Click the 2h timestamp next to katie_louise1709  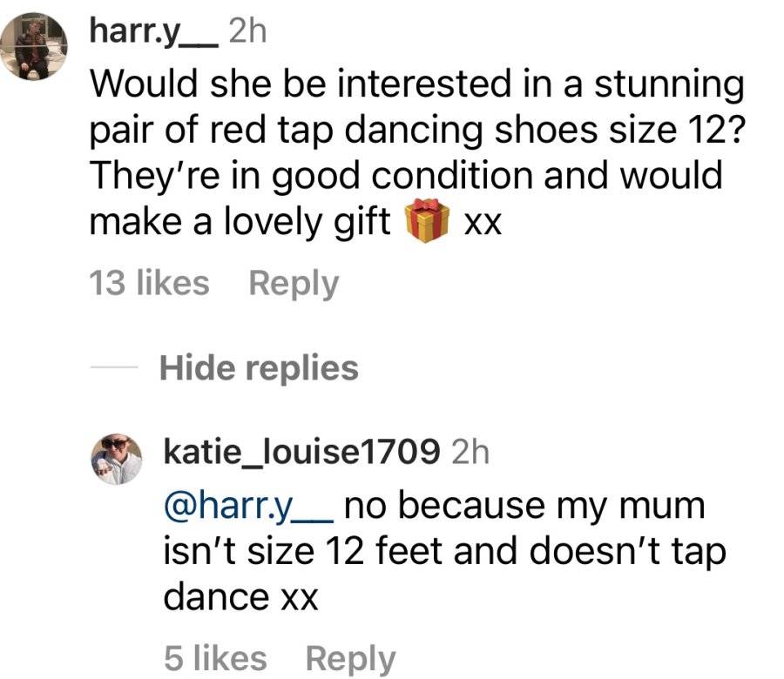click(x=470, y=452)
